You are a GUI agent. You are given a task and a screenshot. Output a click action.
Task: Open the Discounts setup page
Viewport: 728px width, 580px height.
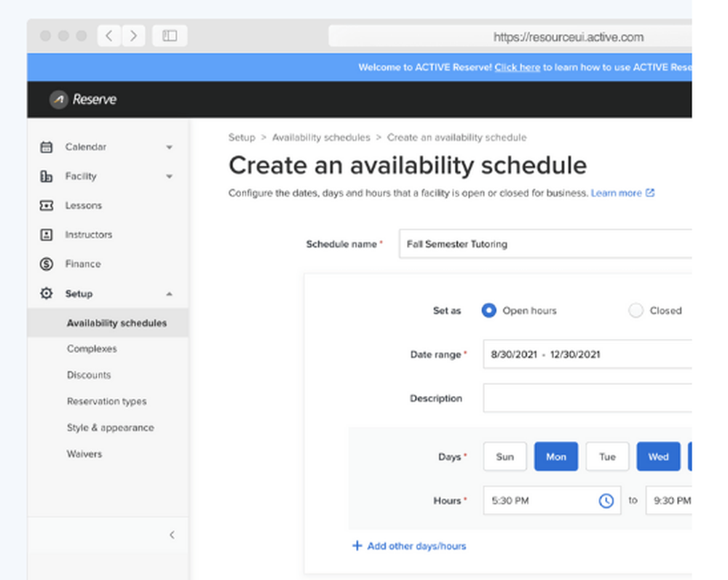click(x=89, y=375)
